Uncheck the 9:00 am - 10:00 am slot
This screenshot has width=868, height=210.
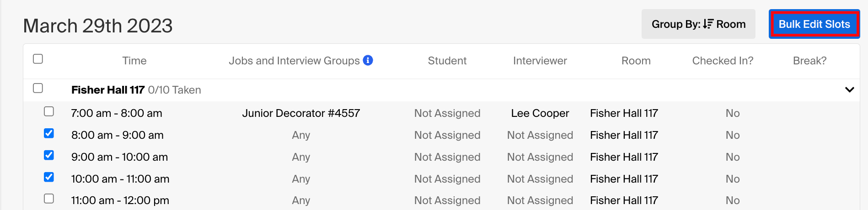tap(49, 155)
